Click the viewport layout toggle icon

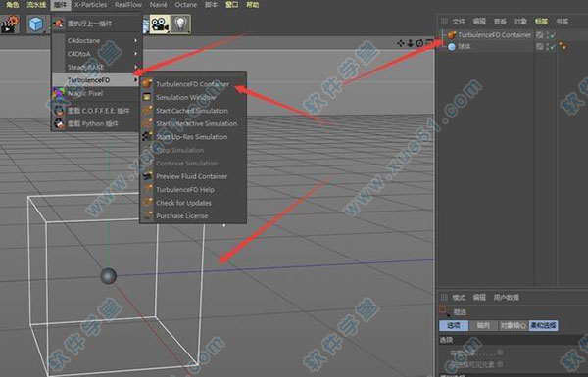[x=429, y=43]
